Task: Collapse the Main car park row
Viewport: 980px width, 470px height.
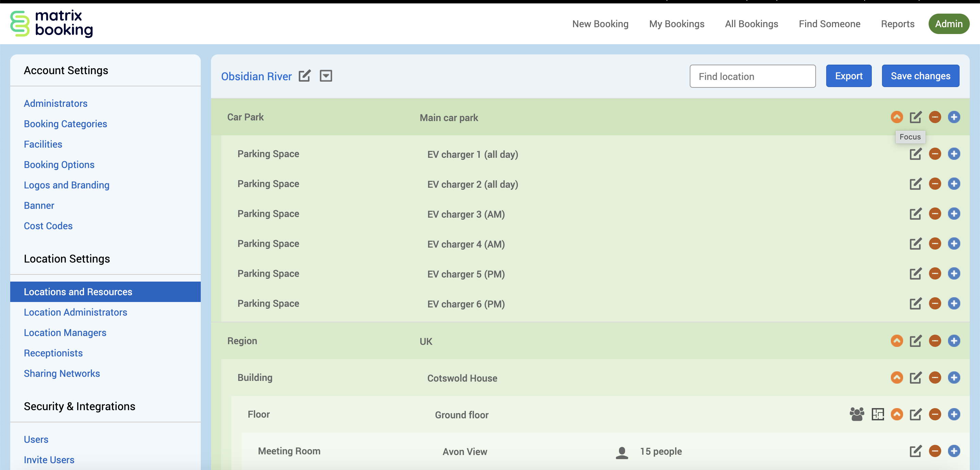Action: point(896,117)
